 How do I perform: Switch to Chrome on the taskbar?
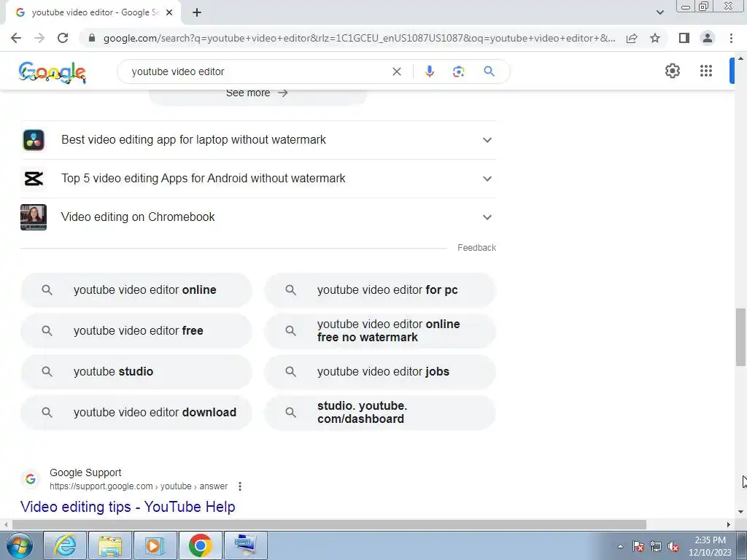click(200, 545)
